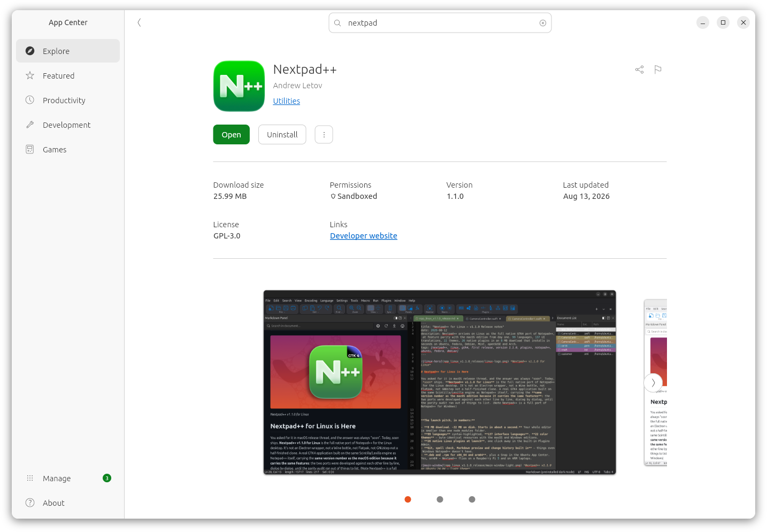Viewport: 767px width, 532px height.
Task: Open the Development category
Action: pyautogui.click(x=68, y=125)
